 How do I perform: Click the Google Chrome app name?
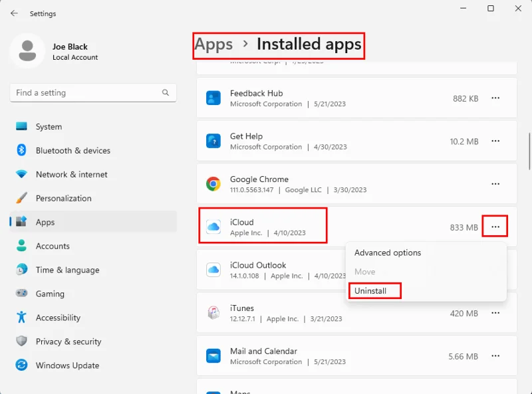259,179
